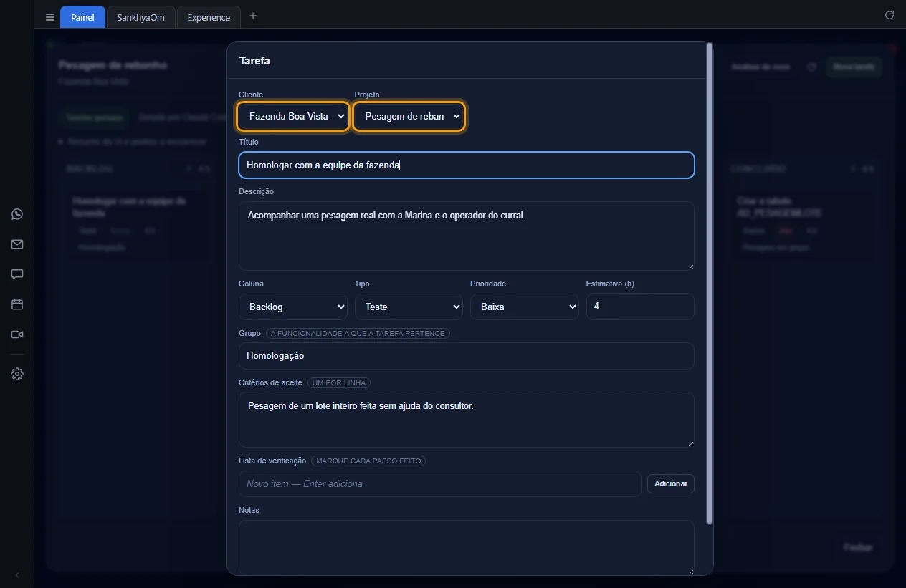
Task: Focus the Estimativa (h) field
Action: click(x=640, y=307)
